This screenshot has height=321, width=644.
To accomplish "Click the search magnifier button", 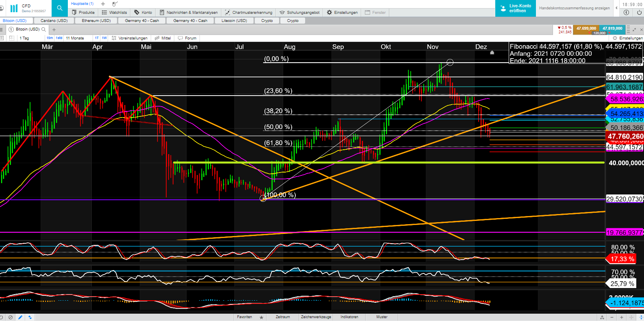I will 60,8.
